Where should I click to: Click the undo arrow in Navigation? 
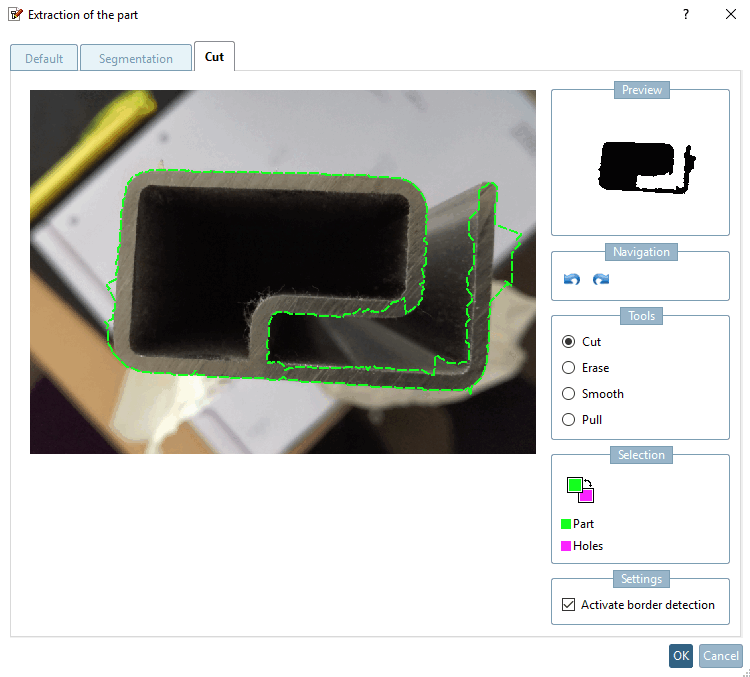pyautogui.click(x=572, y=279)
